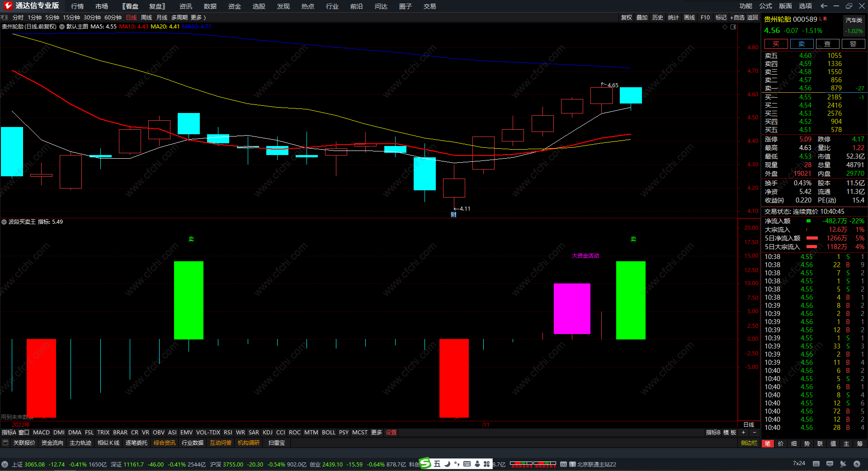Click the panel icon left of 关联报价
Screen dimensions: 868x471
tap(5, 443)
